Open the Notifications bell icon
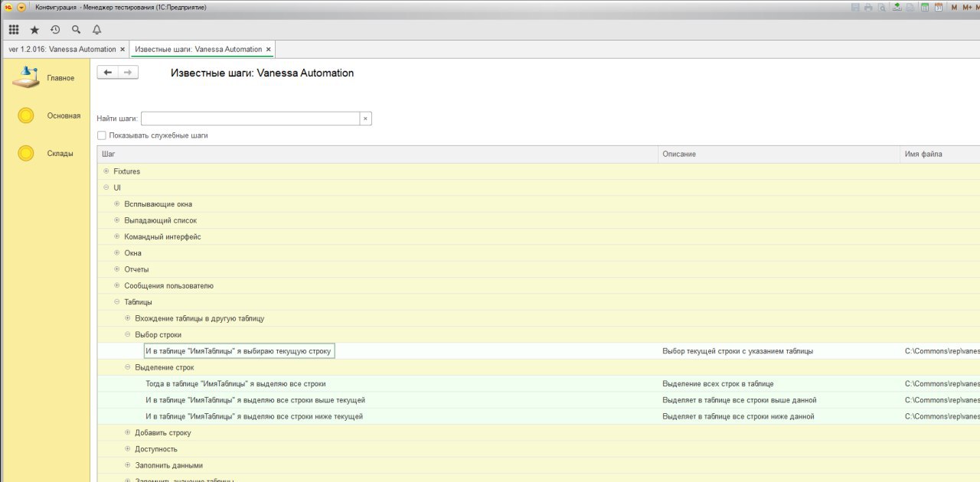This screenshot has height=482, width=980. (96, 30)
